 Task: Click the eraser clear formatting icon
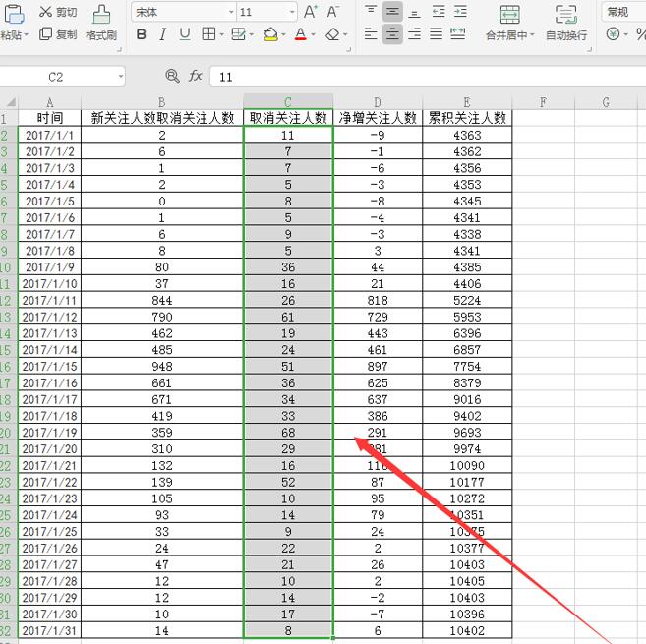point(332,34)
